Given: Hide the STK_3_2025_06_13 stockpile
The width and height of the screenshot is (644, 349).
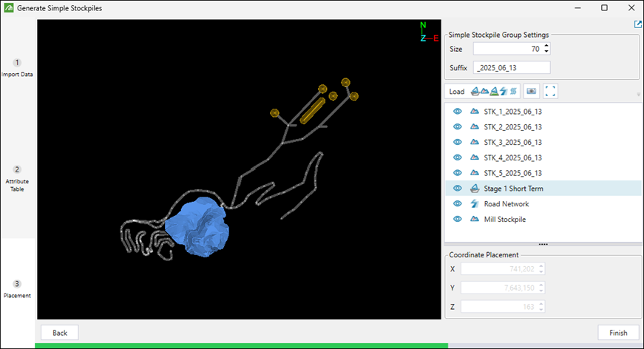Looking at the screenshot, I should pos(458,142).
